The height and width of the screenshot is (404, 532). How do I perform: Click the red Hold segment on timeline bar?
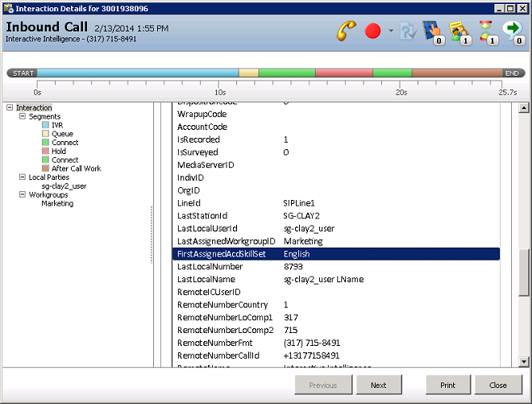[343, 73]
